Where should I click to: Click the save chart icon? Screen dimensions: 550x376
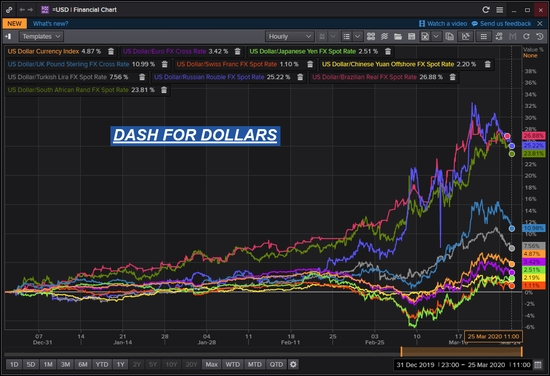[411, 36]
